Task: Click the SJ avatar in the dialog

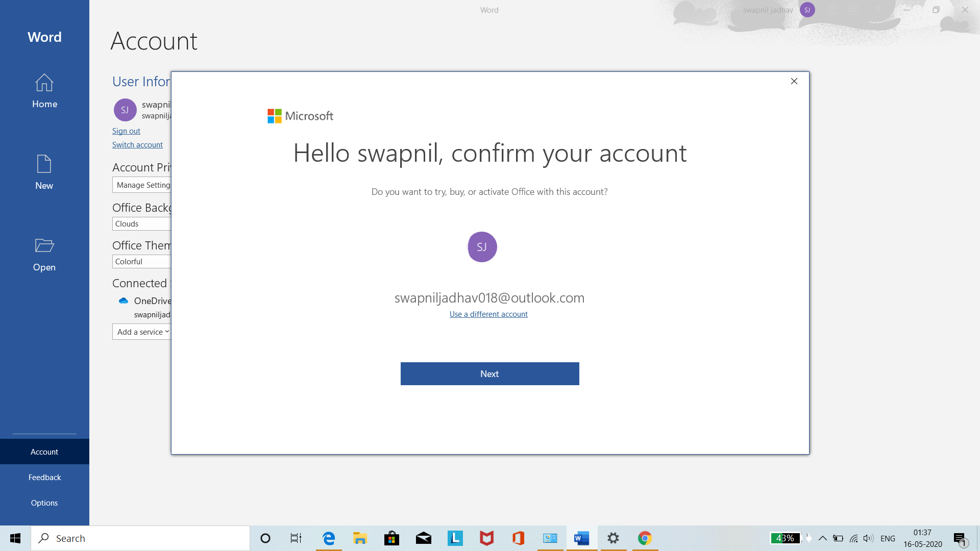Action: [482, 247]
